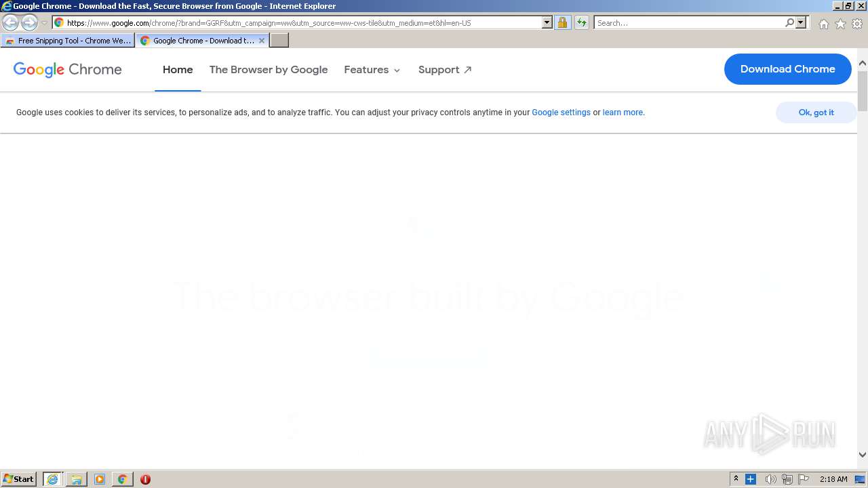Screen dimensions: 868x488
Task: Open network connection tray icon
Action: click(x=787, y=479)
